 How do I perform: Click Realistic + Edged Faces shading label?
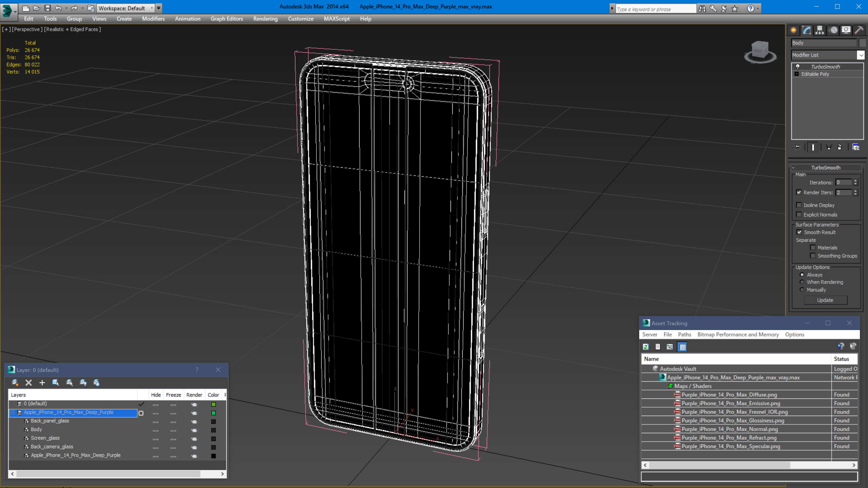[72, 29]
